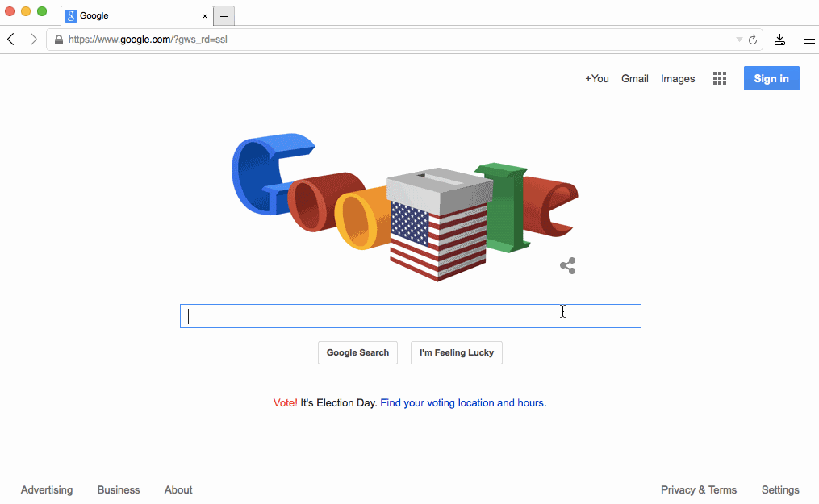This screenshot has width=819, height=504.
Task: Reload the current page
Action: [754, 39]
